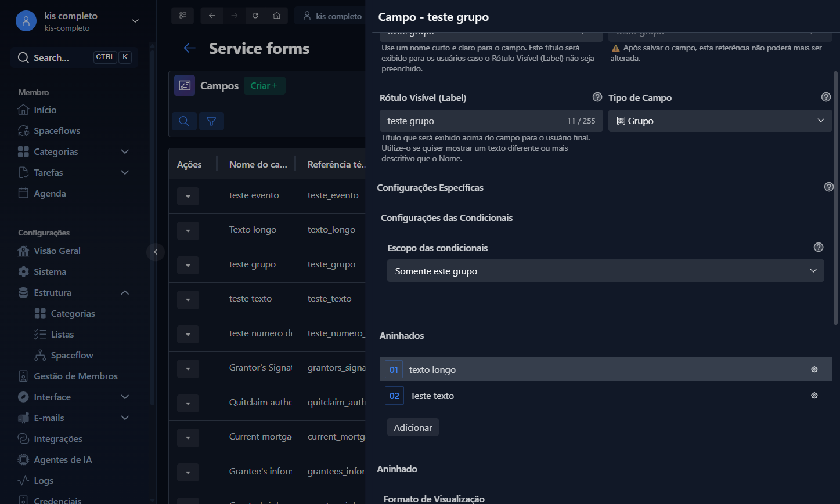Click help icon for Escopo das condicionais

[x=819, y=247]
